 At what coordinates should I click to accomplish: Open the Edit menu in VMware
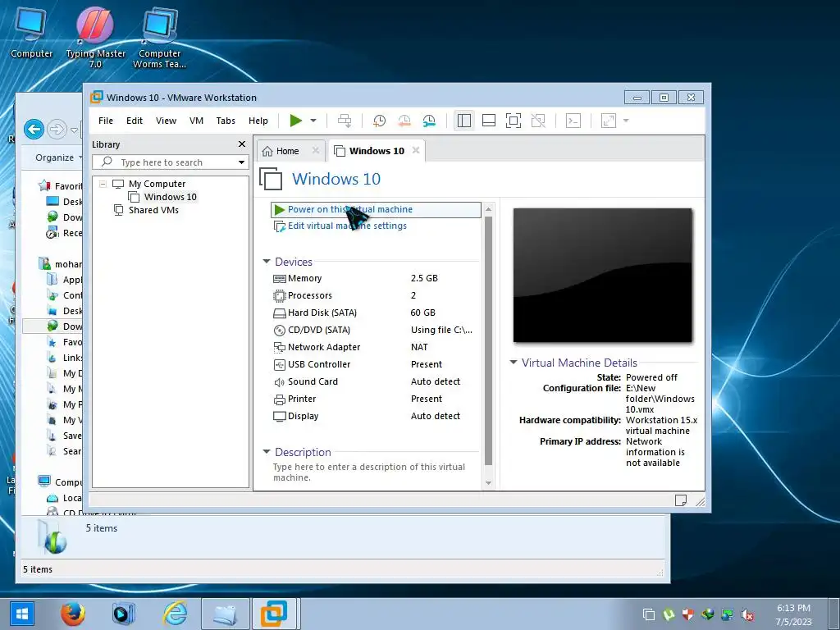[135, 121]
